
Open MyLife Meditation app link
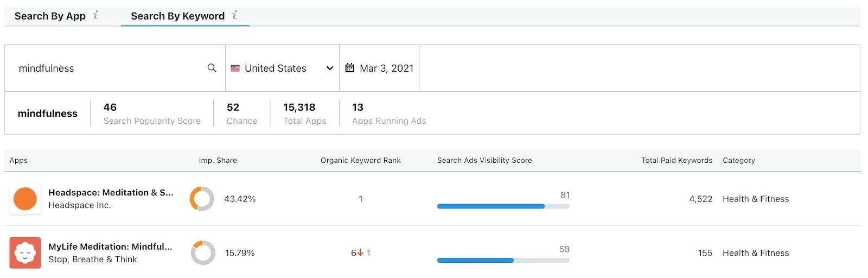(x=110, y=247)
